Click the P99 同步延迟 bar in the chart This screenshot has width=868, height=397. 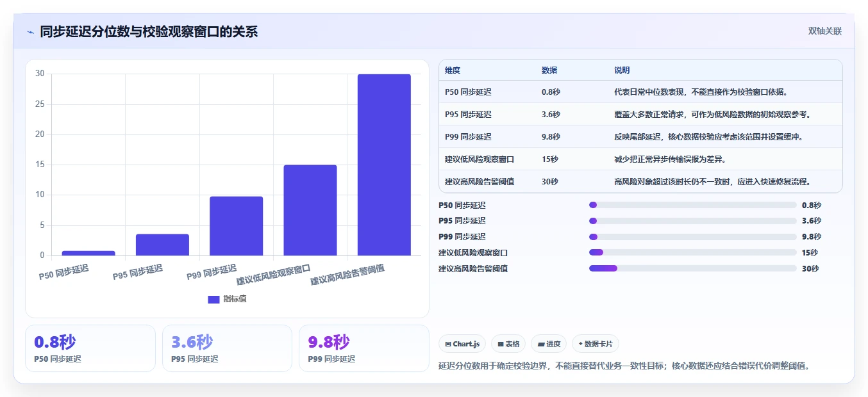tap(236, 226)
